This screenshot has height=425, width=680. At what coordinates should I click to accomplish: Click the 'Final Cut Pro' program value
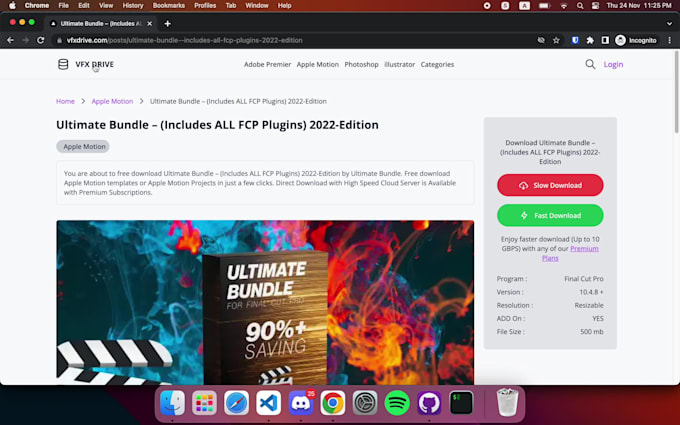(583, 279)
